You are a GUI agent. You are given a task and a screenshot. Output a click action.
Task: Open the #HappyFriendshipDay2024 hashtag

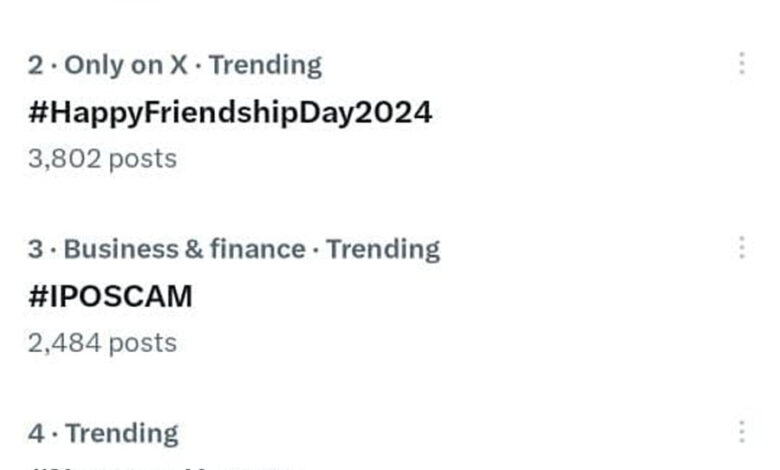pyautogui.click(x=230, y=112)
